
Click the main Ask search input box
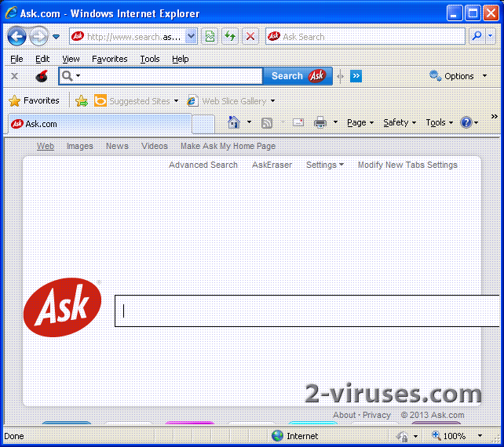pos(307,311)
